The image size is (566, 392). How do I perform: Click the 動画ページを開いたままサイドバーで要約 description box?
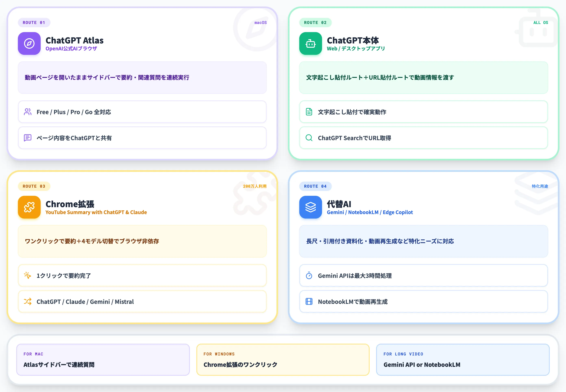click(142, 78)
